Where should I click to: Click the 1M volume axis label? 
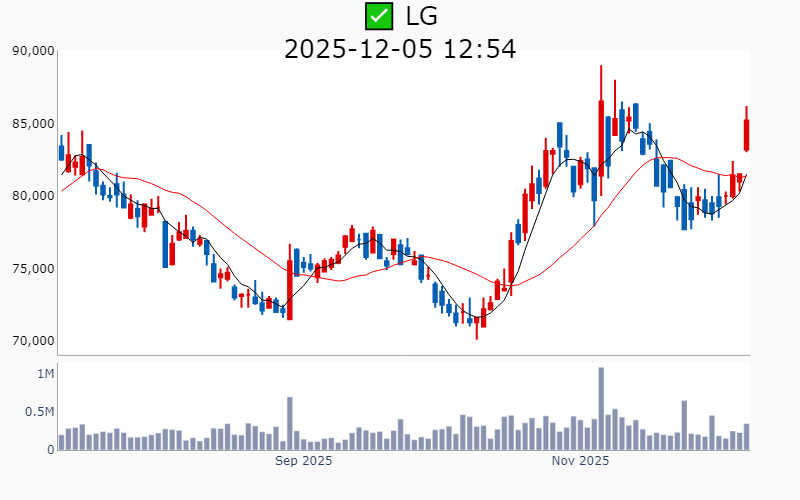pos(46,374)
